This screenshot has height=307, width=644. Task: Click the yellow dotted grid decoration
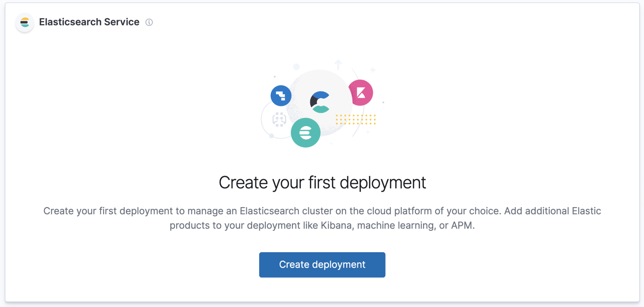[355, 119]
